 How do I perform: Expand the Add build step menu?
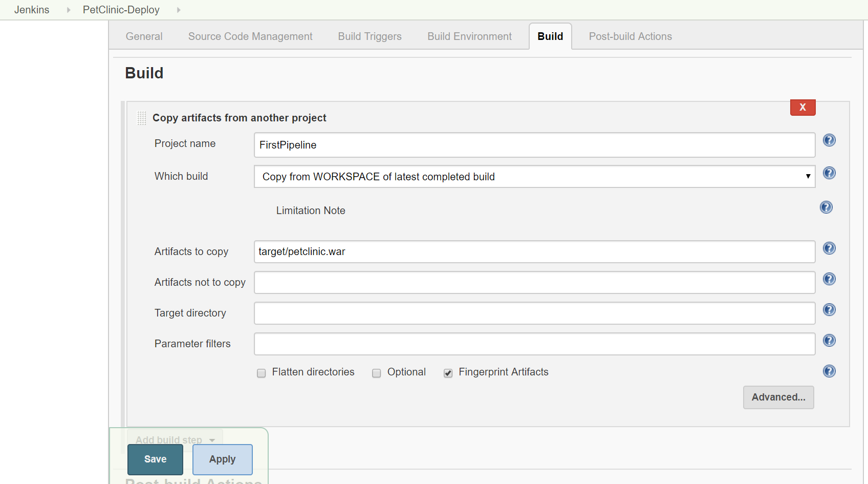pos(175,440)
